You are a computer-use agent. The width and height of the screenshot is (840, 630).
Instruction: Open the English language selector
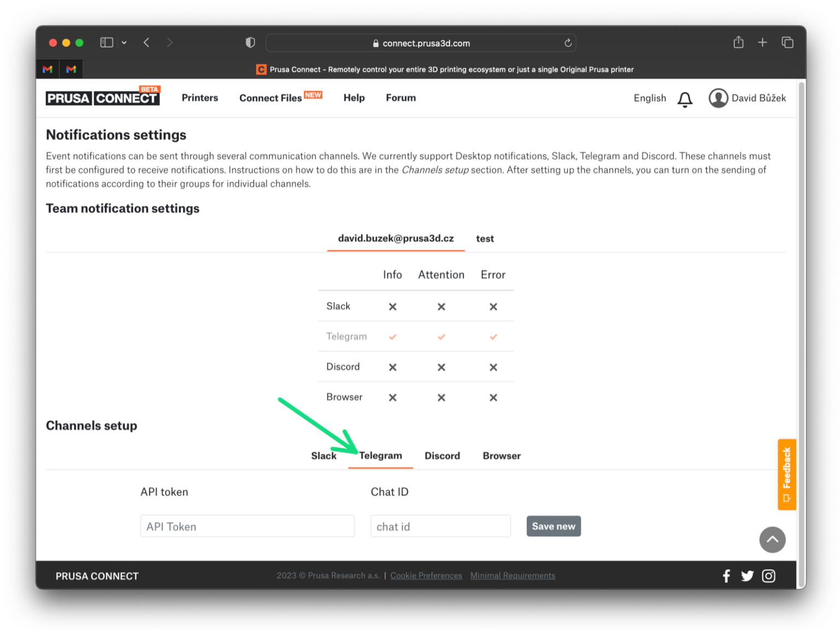pos(650,98)
